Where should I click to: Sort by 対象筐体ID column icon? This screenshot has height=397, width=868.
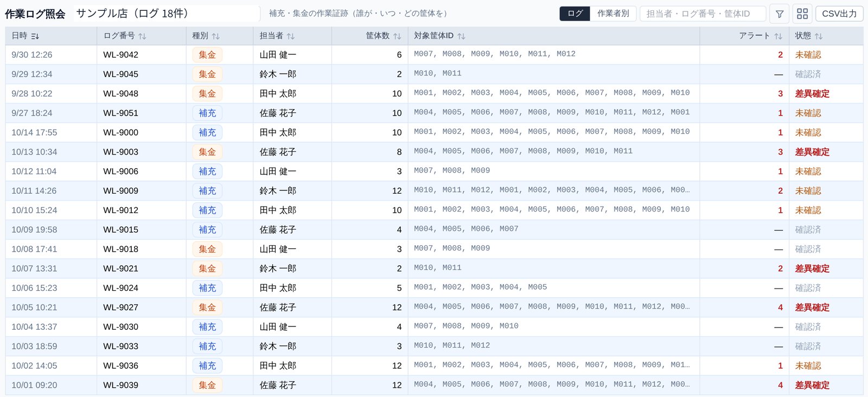point(461,36)
